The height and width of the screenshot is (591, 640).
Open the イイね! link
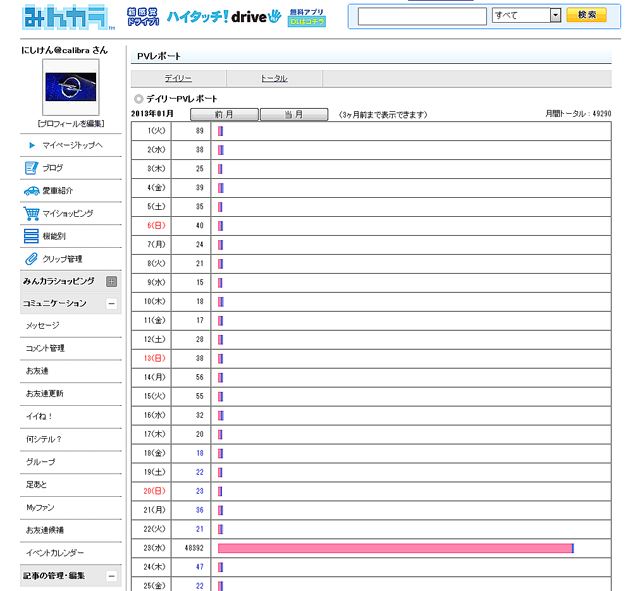point(39,416)
